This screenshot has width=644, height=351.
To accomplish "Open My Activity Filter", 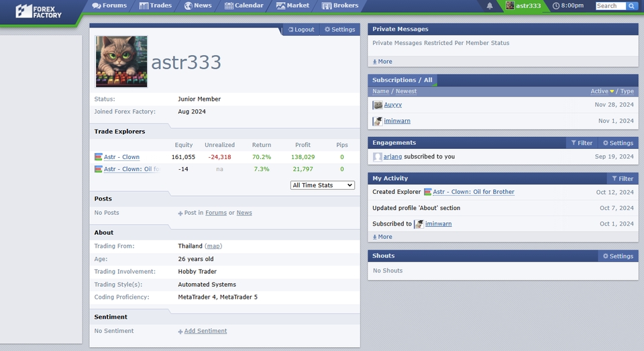I will 623,179.
